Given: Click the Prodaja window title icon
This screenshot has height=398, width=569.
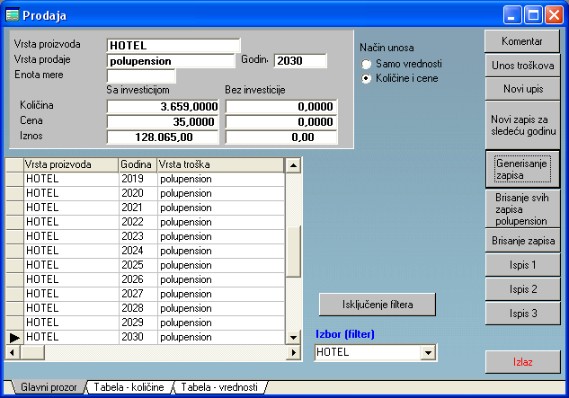Looking at the screenshot, I should (12, 15).
